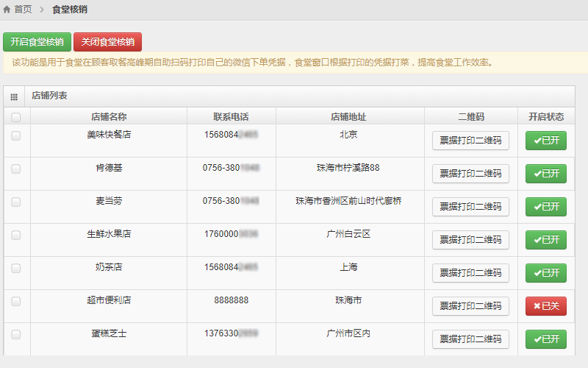Click the 店铺名称 column header

(x=109, y=117)
